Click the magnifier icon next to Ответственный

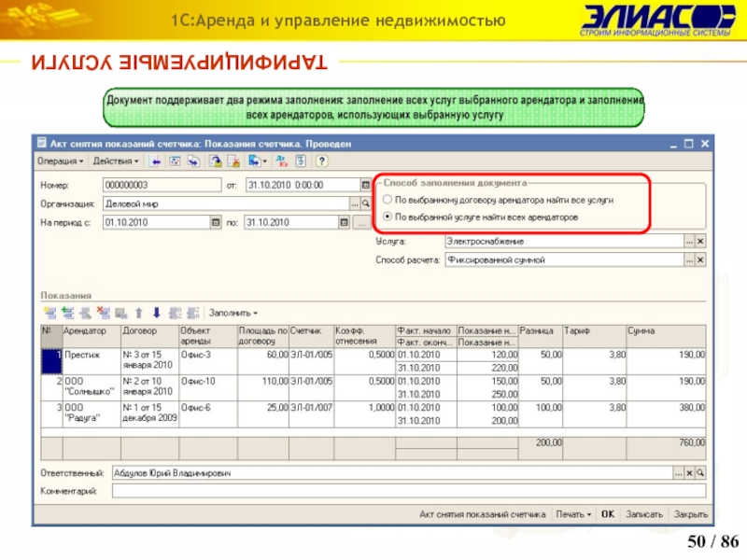point(700,473)
